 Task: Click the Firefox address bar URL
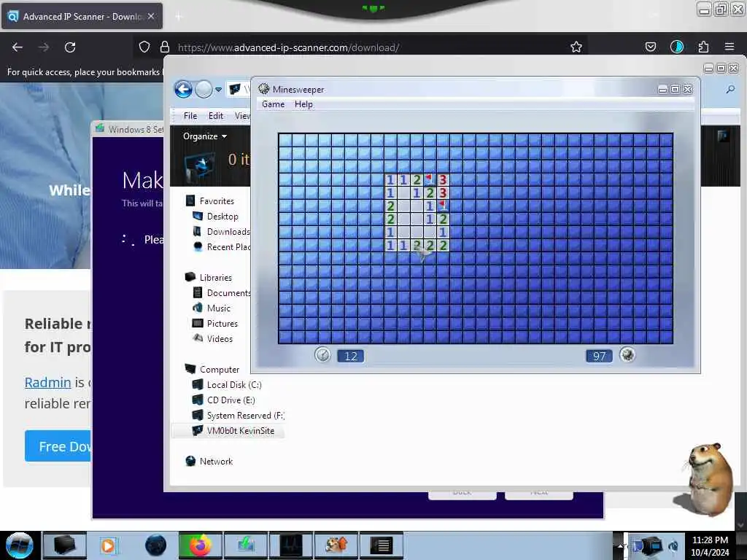point(288,47)
